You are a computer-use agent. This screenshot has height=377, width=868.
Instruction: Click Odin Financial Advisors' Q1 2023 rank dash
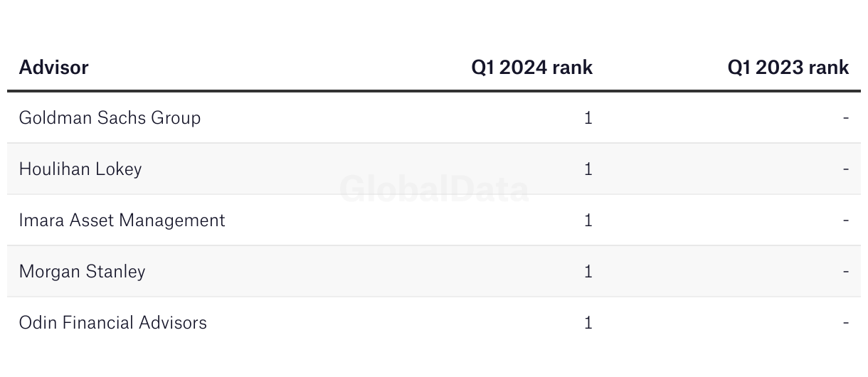(x=845, y=323)
